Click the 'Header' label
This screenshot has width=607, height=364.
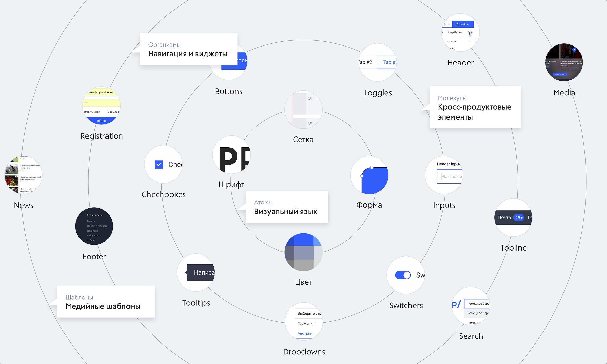click(x=461, y=63)
